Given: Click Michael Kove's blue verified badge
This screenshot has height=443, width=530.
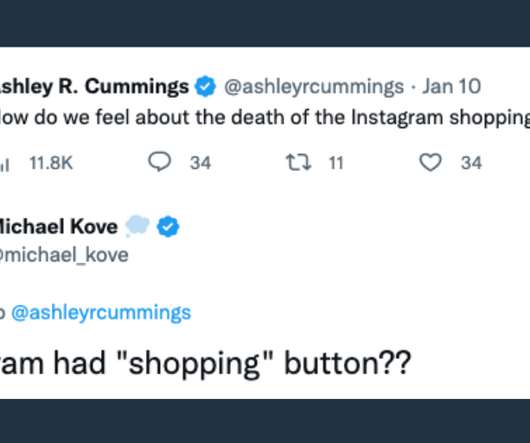Looking at the screenshot, I should point(168,227).
